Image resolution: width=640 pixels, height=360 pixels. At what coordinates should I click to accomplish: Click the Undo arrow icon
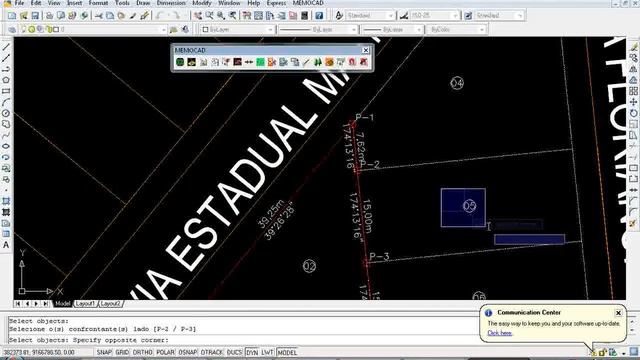(x=160, y=16)
